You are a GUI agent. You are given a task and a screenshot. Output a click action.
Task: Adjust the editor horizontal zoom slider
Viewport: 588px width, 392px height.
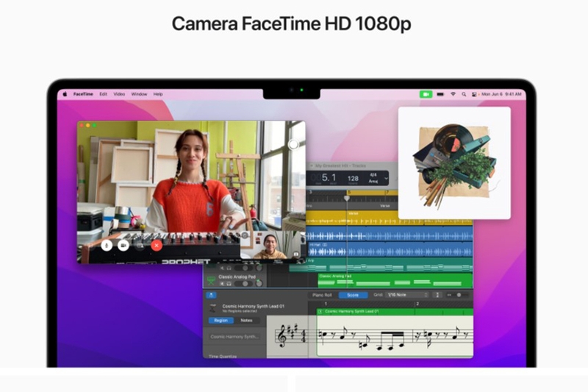[x=457, y=295]
